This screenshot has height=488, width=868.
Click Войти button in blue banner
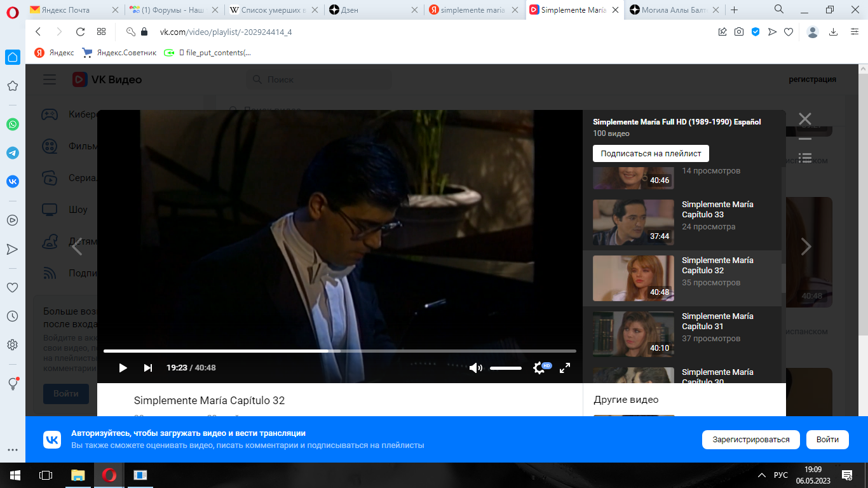827,440
